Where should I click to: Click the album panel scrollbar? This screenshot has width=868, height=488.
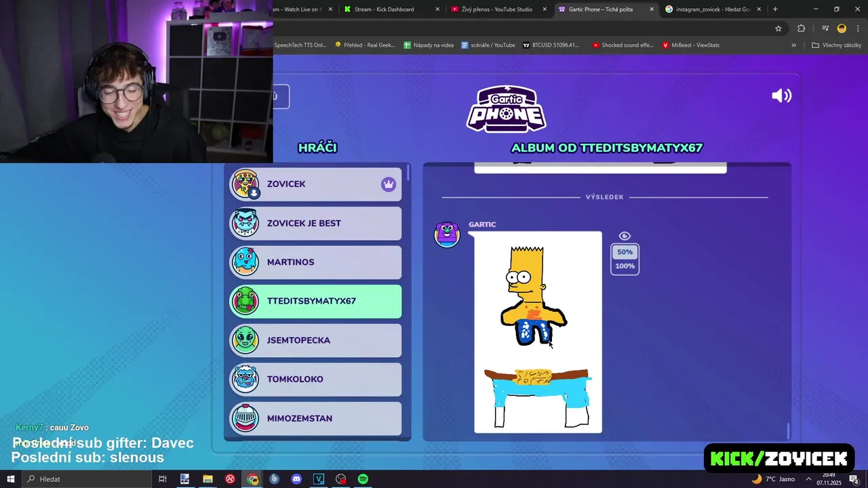788,430
